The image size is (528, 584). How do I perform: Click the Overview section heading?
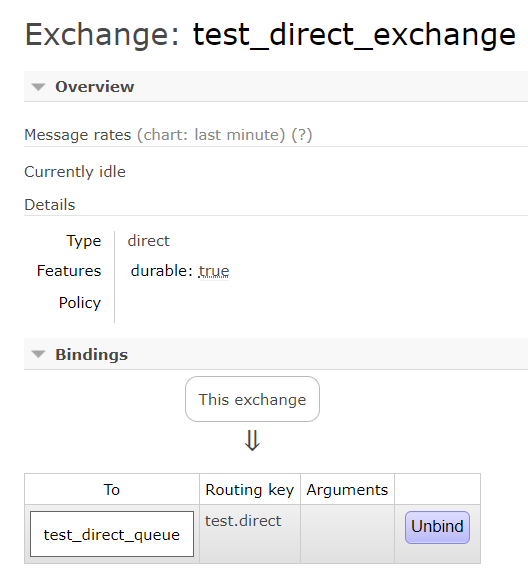click(x=95, y=87)
